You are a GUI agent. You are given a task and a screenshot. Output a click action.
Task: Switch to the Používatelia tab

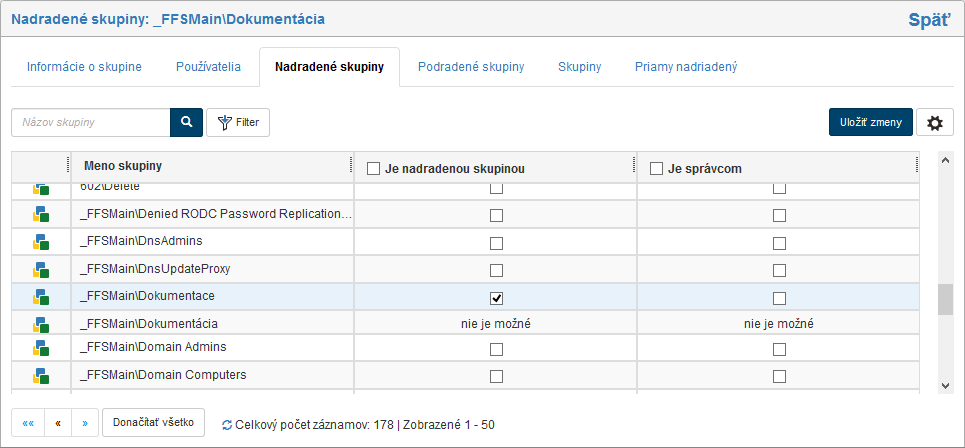coord(208,67)
